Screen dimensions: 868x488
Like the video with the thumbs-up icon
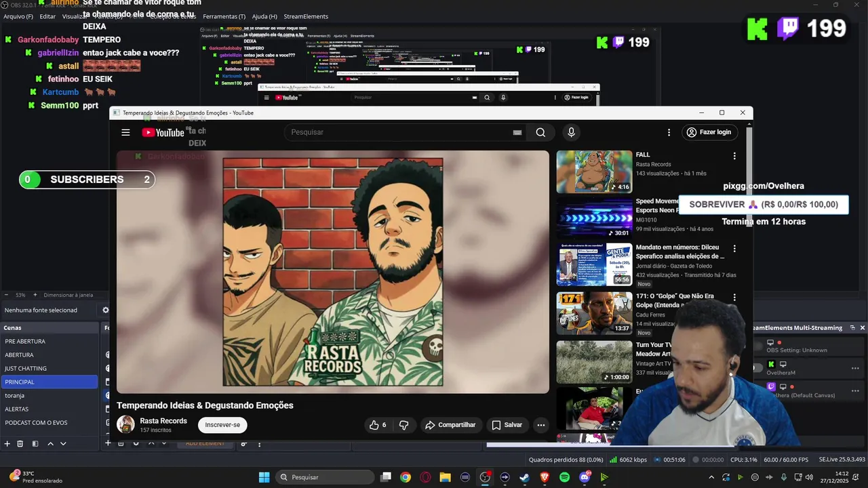tap(378, 425)
